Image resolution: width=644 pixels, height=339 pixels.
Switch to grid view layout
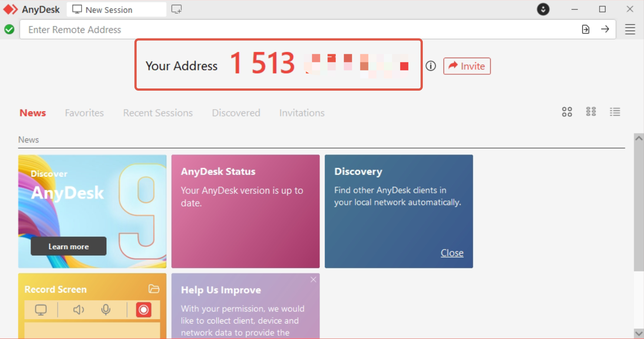pyautogui.click(x=567, y=111)
